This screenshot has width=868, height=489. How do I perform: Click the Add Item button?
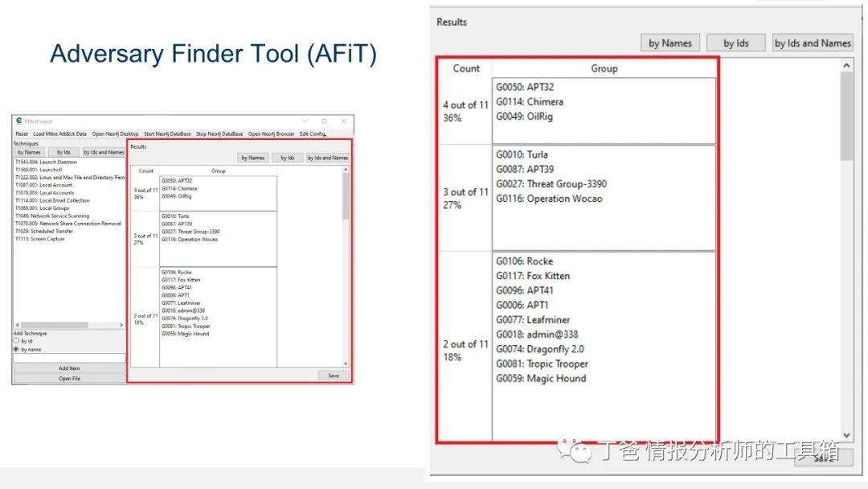click(x=69, y=368)
